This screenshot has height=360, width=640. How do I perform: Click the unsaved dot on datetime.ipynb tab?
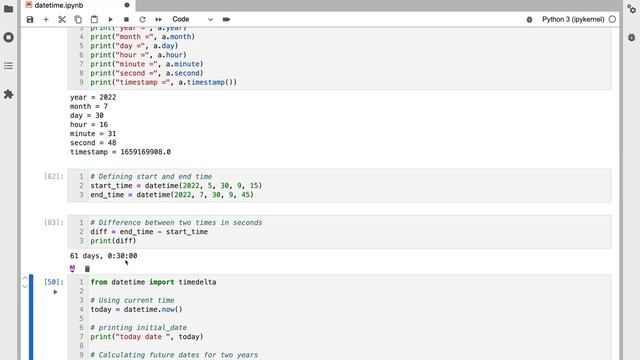point(127,5)
